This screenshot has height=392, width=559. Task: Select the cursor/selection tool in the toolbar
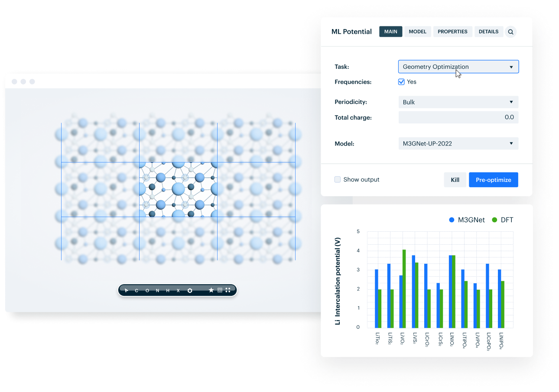(127, 290)
